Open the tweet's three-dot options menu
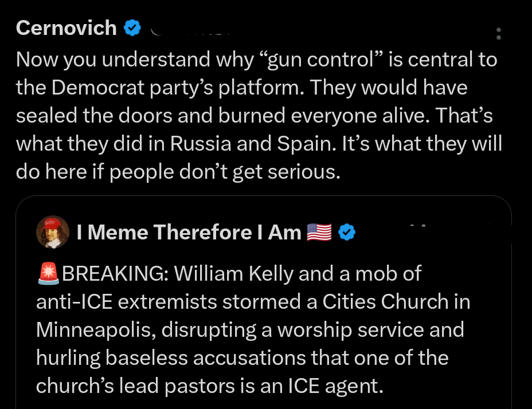The image size is (532, 409). [499, 34]
